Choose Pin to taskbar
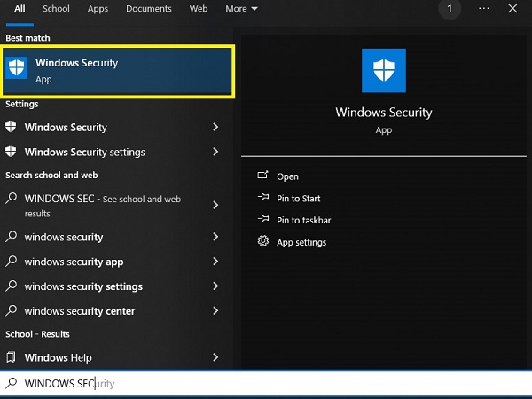532x399 pixels. 303,220
